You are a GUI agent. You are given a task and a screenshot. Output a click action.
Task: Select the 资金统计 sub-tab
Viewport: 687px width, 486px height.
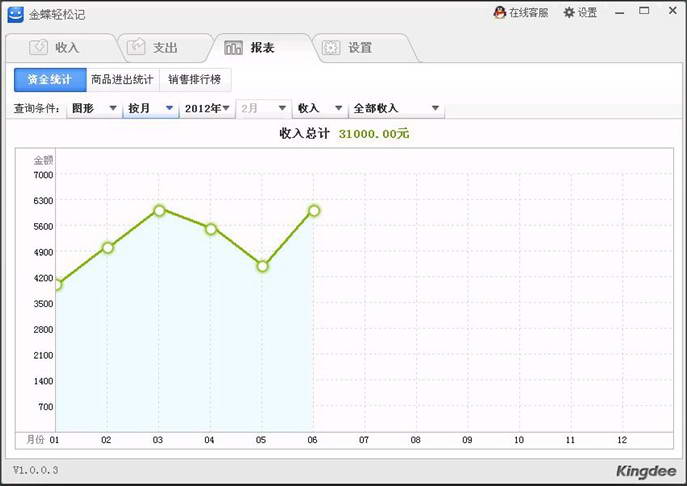click(x=50, y=80)
